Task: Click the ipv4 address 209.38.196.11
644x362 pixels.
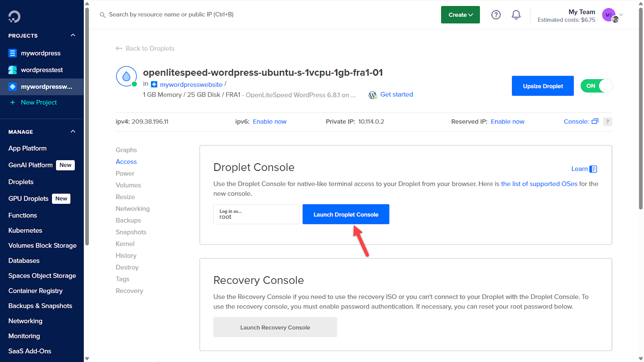Action: click(150, 121)
